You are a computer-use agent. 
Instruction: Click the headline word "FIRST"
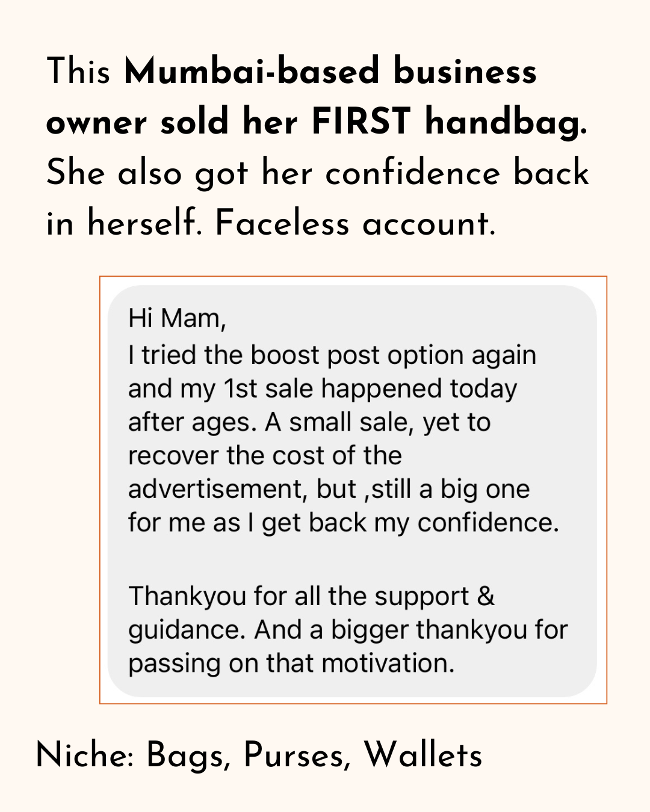click(361, 122)
